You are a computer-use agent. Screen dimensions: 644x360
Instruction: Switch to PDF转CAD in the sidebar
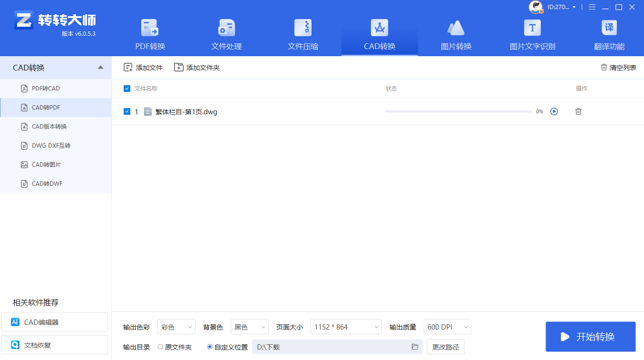point(48,88)
